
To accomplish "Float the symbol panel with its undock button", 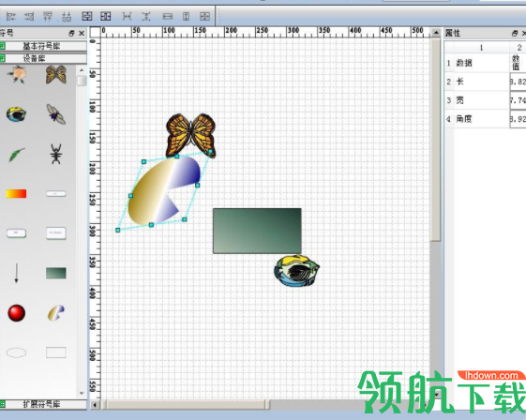I will point(71,33).
